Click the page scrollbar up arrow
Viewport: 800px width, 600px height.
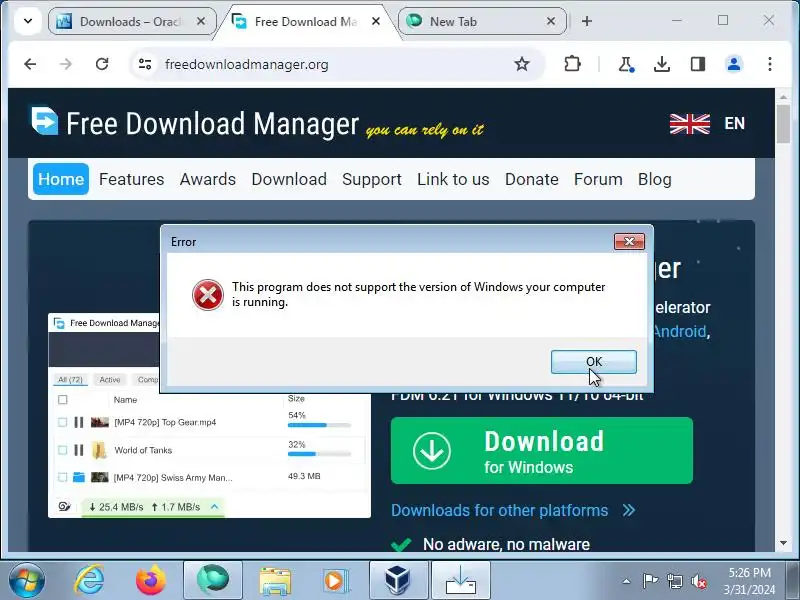(783, 96)
